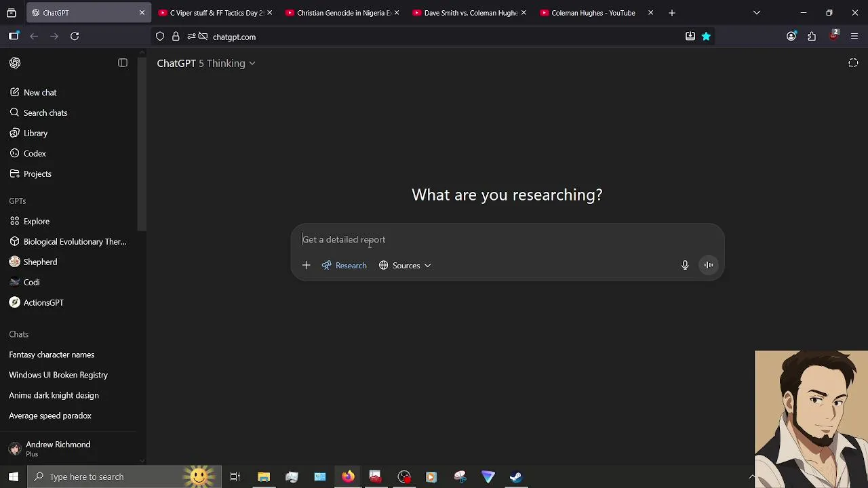
Task: Click the shield tracking protection icon
Action: click(x=160, y=37)
